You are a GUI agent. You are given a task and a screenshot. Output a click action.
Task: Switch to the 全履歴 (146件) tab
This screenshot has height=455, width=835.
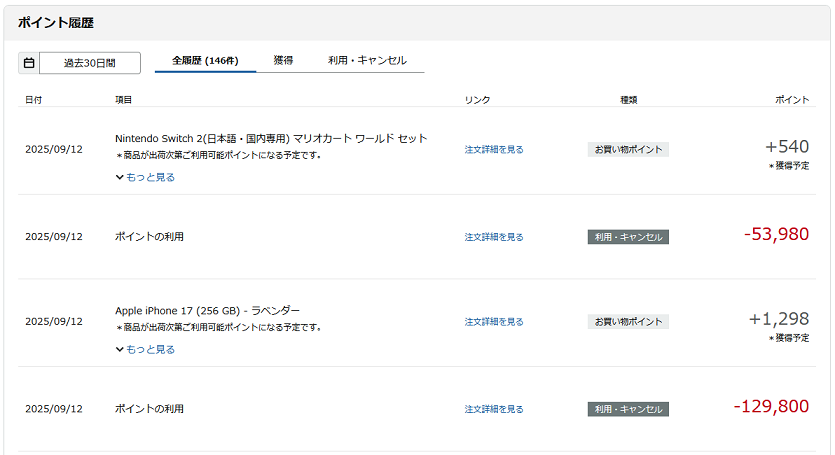205,61
